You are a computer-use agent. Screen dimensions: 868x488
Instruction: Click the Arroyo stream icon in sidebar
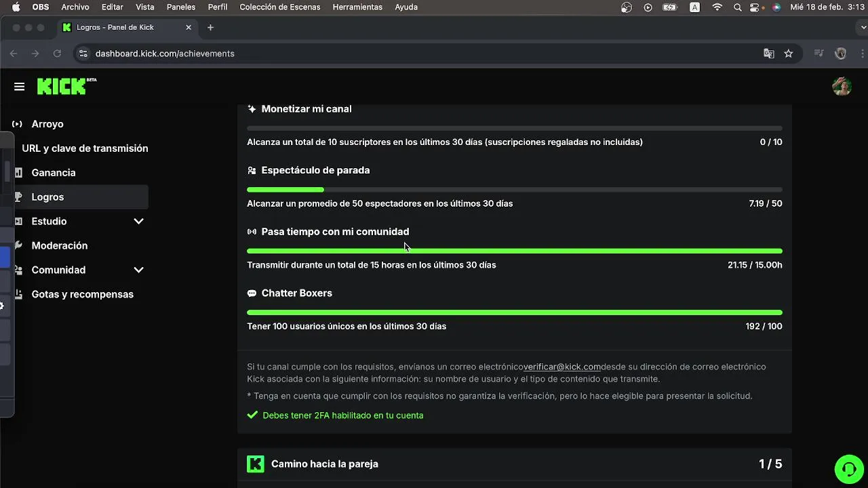point(18,124)
